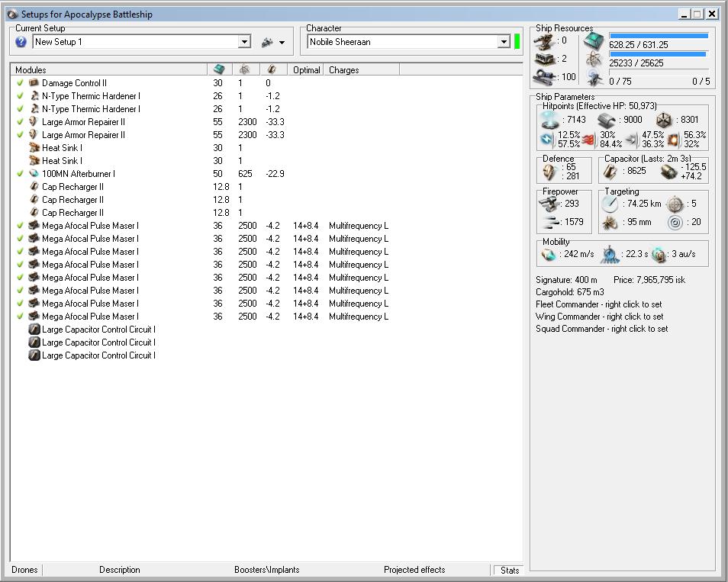The height and width of the screenshot is (582, 728).
Task: Open the Current Setup dropdown arrow
Action: point(244,42)
